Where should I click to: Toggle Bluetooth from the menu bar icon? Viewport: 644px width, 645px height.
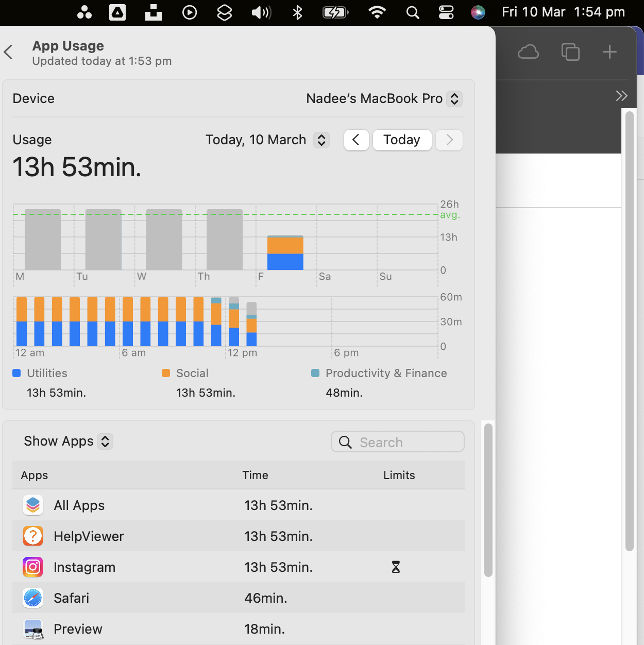(297, 12)
